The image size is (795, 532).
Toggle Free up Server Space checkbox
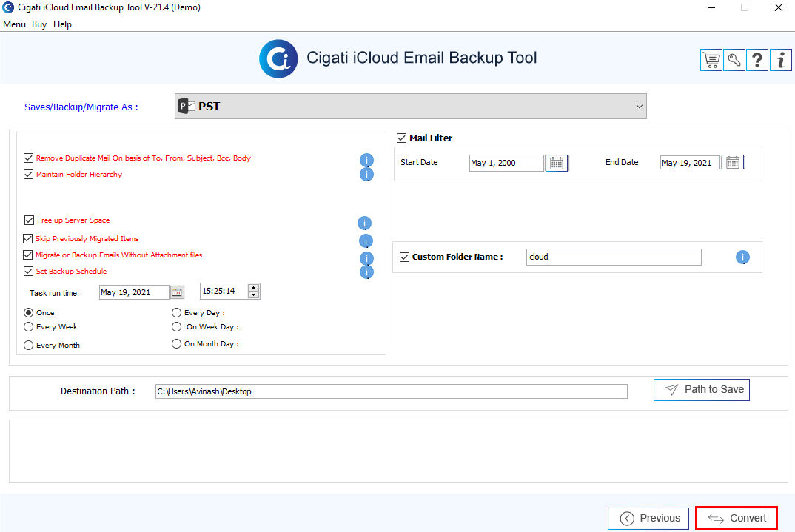point(29,220)
